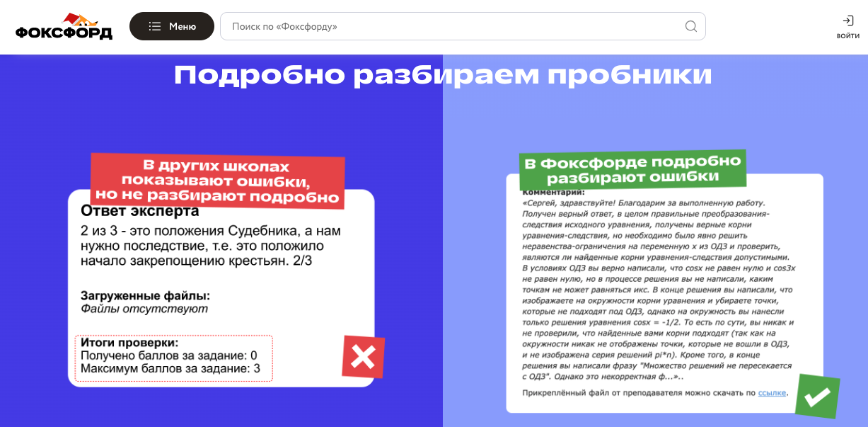The image size is (868, 427).
Task: Open the Меню button
Action: pos(172,26)
